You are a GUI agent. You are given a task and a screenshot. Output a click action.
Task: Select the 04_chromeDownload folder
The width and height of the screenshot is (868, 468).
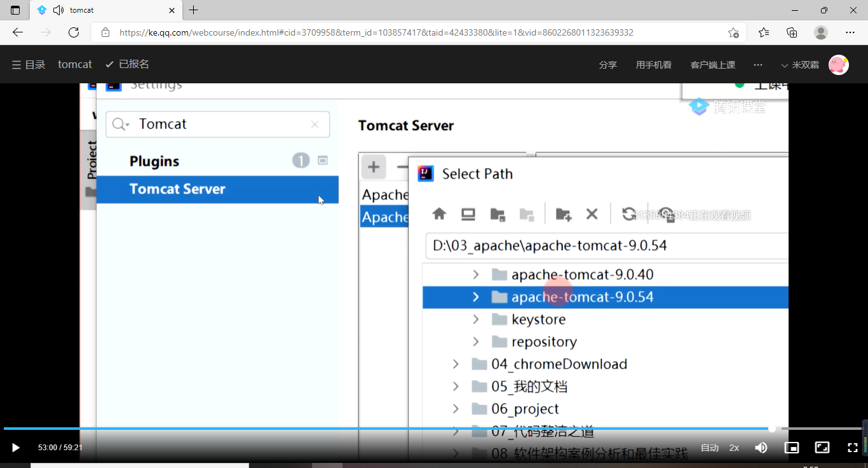pyautogui.click(x=606, y=364)
